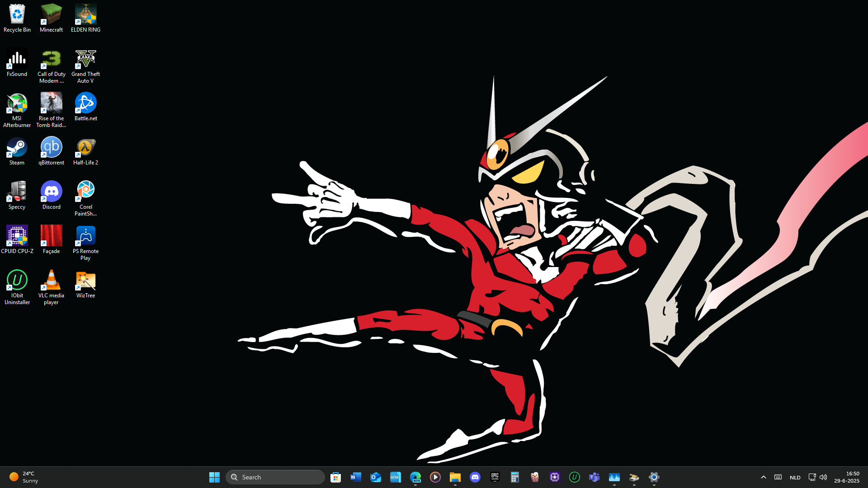Open Calculator from the taskbar
The image size is (868, 488).
pyautogui.click(x=515, y=477)
